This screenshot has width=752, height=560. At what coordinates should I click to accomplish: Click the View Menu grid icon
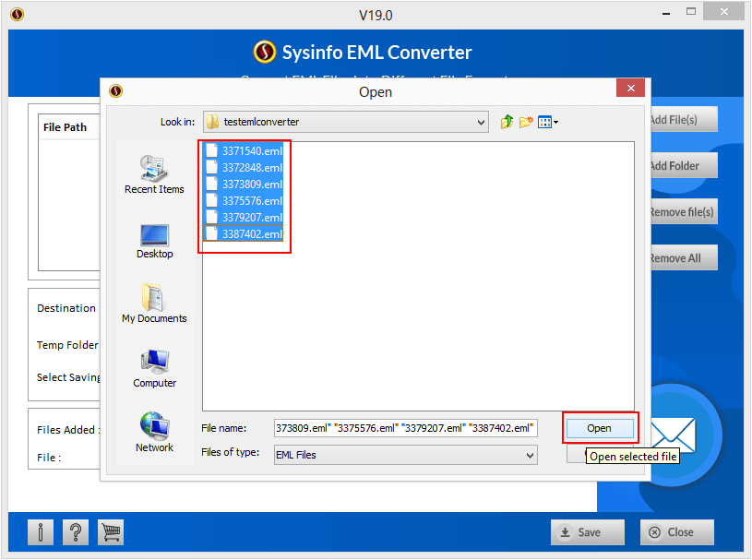544,121
